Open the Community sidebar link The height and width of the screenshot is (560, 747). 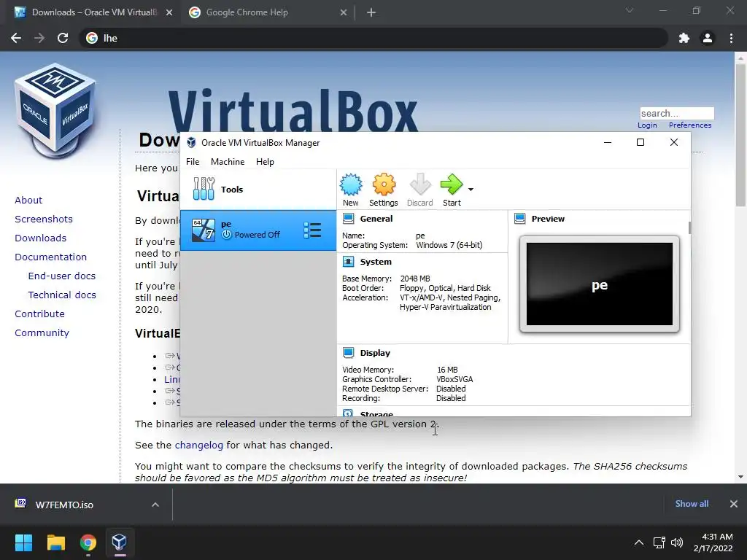[42, 333]
